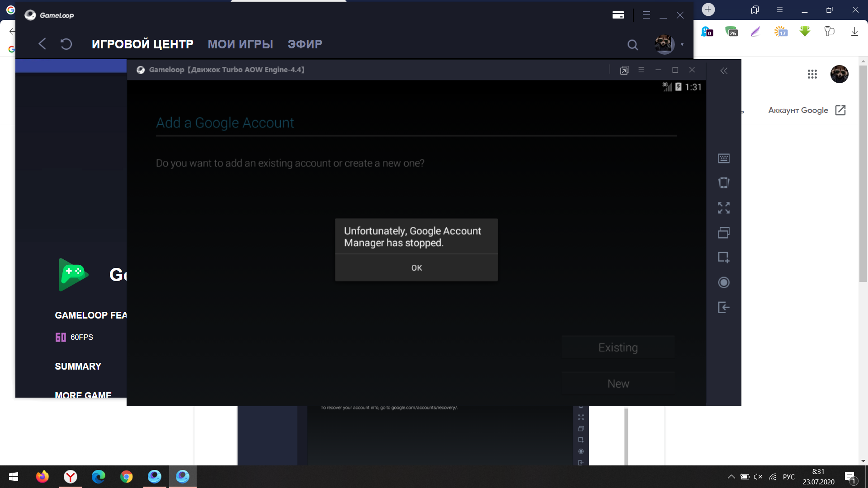The height and width of the screenshot is (488, 868).
Task: Click the Google Account profile avatar
Action: click(x=839, y=73)
